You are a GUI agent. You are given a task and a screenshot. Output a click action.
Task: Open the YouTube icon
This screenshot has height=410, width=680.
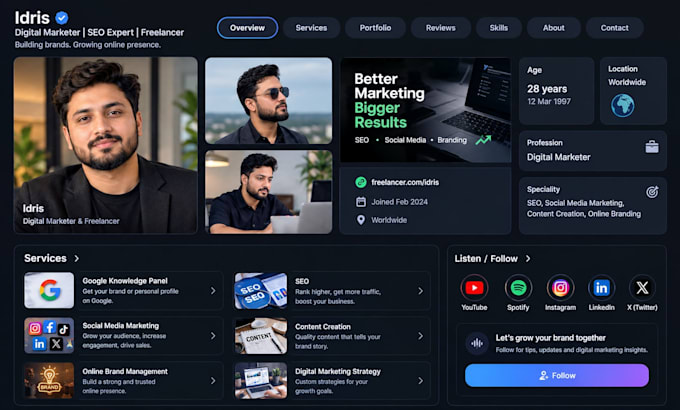click(x=474, y=288)
